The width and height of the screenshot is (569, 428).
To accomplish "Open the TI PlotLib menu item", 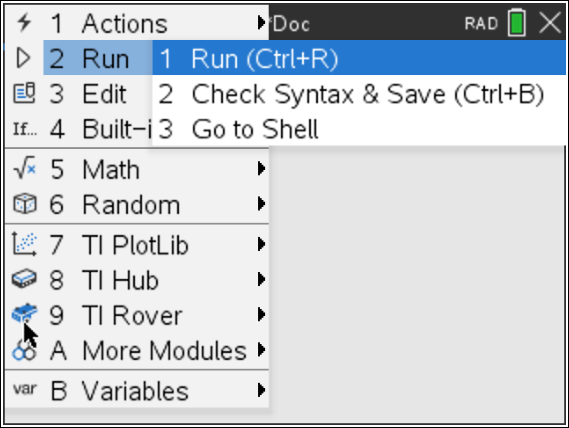I will coord(137,244).
